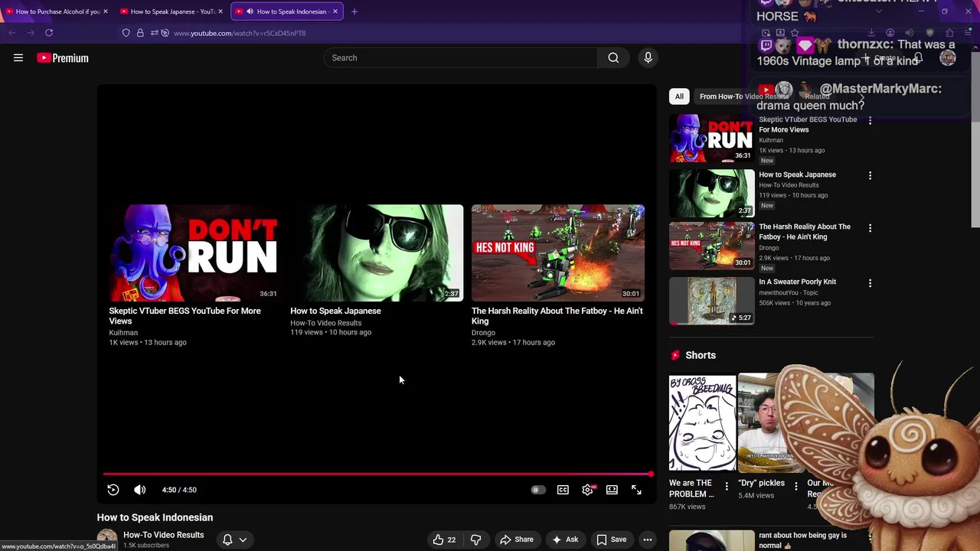Reload the page with refresh icon
The width and height of the screenshot is (980, 551).
[x=49, y=33]
